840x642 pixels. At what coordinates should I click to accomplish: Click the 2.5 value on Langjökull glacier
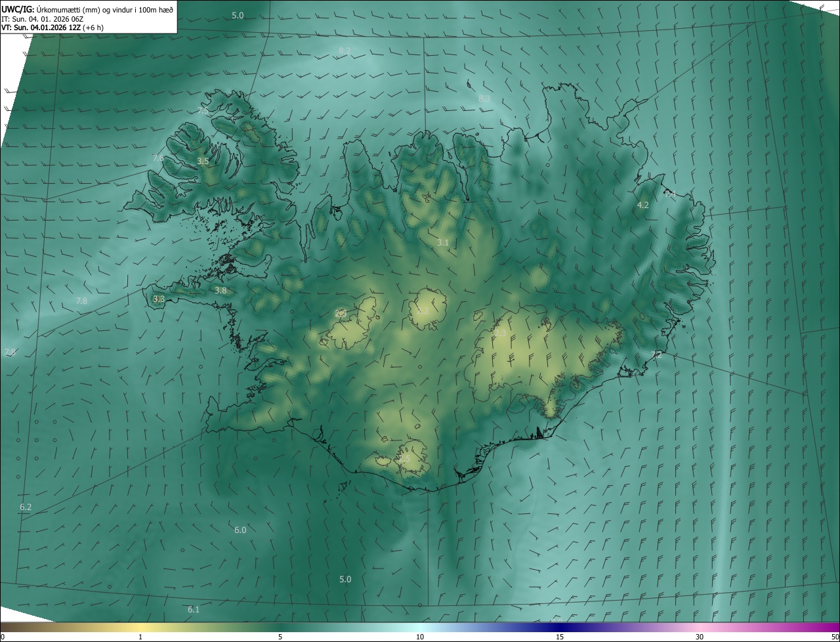[x=340, y=313]
